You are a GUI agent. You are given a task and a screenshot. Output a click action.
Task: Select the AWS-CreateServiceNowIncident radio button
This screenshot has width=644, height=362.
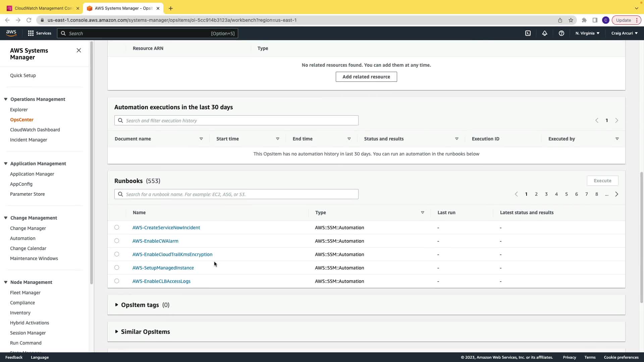click(x=117, y=227)
